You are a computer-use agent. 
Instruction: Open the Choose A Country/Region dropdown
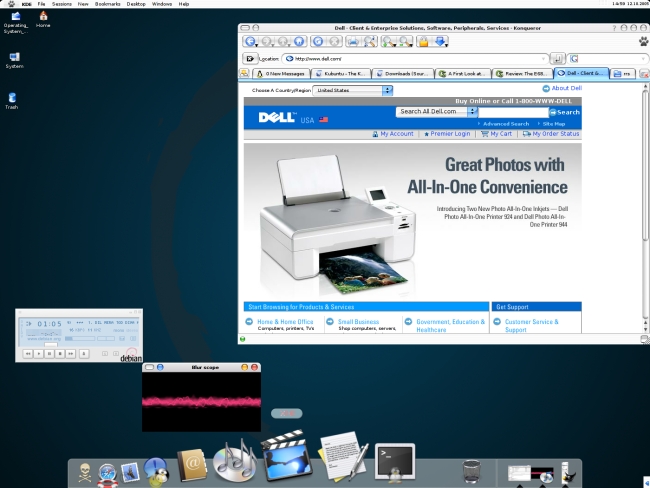353,90
